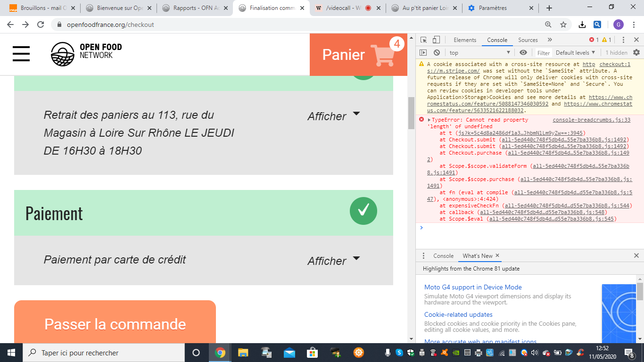
Task: Toggle a live expression with the eye icon
Action: pyautogui.click(x=523, y=52)
